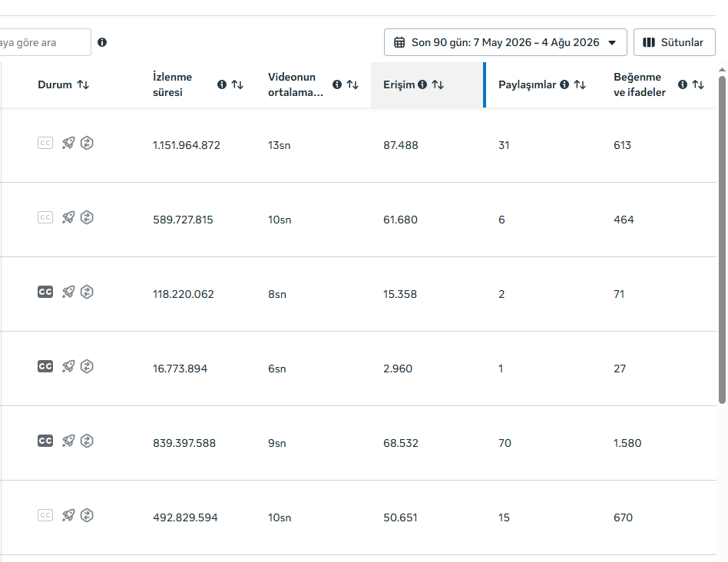Sort by Videonun ortalama column arrows

coord(352,84)
